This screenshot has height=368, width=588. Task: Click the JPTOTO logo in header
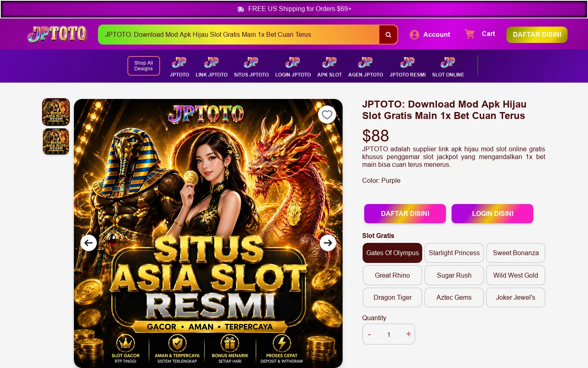click(57, 34)
